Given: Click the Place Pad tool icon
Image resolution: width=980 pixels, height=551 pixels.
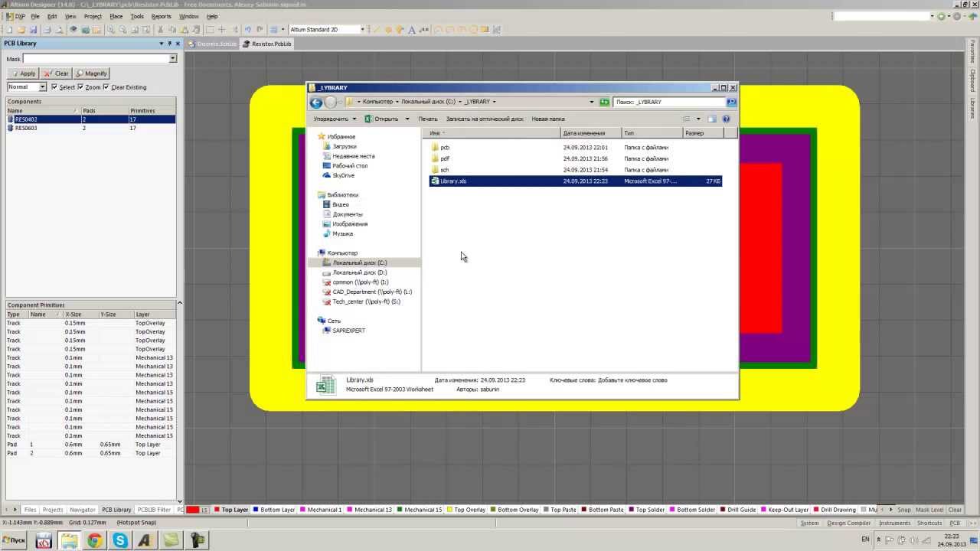Looking at the screenshot, I should pyautogui.click(x=388, y=29).
